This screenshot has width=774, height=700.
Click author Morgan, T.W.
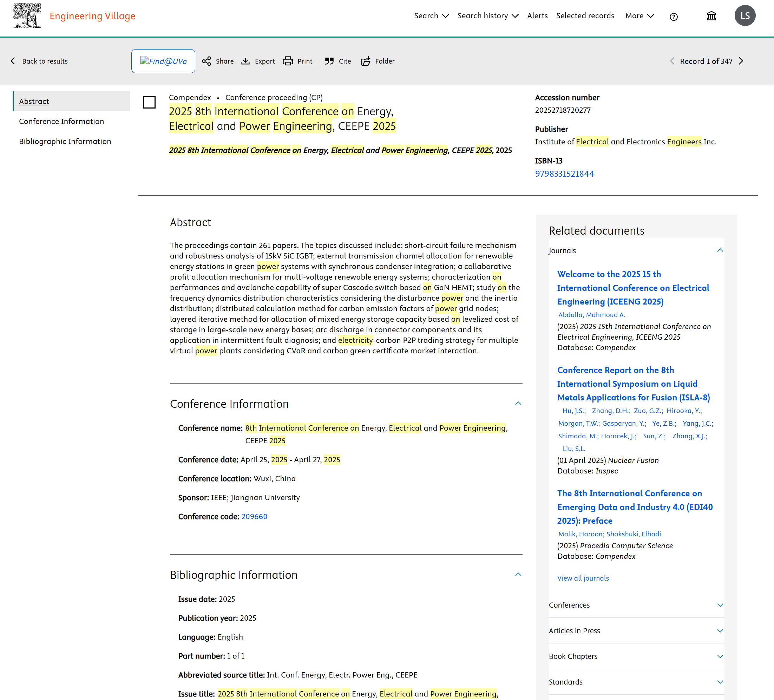(x=579, y=424)
